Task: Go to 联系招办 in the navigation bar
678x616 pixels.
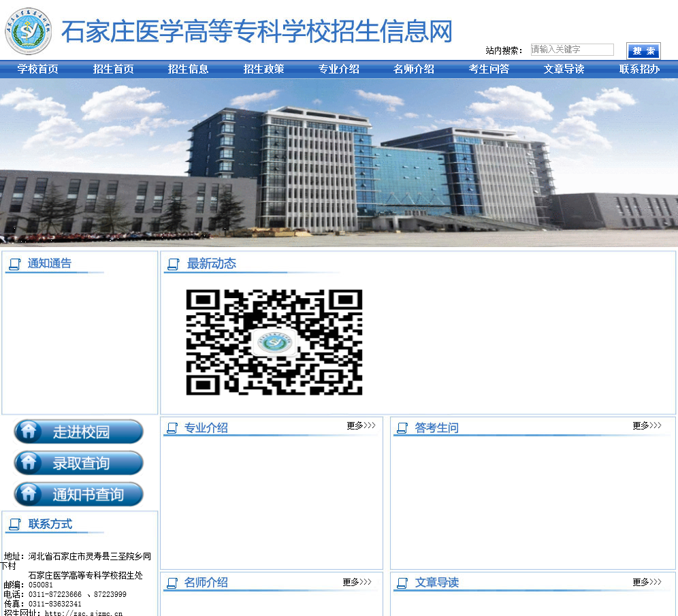Action: point(639,69)
